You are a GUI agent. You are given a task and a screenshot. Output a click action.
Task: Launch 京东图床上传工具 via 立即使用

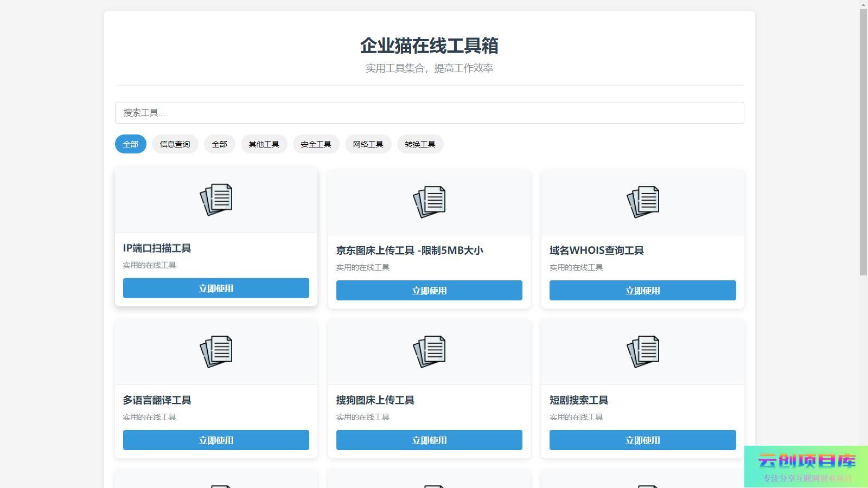pyautogui.click(x=429, y=291)
